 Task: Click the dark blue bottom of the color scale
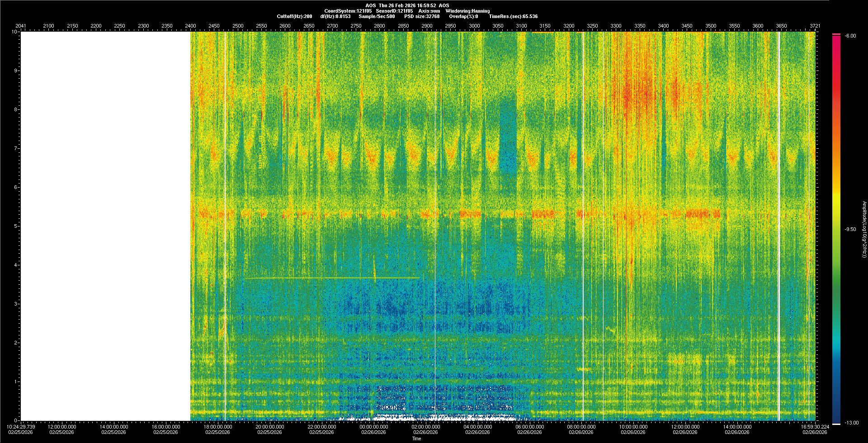point(836,416)
